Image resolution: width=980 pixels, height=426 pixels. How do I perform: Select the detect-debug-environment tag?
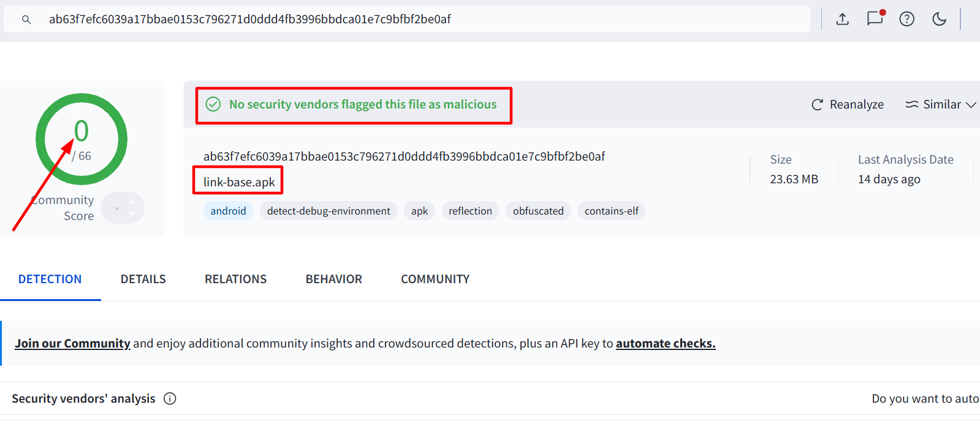(x=329, y=211)
